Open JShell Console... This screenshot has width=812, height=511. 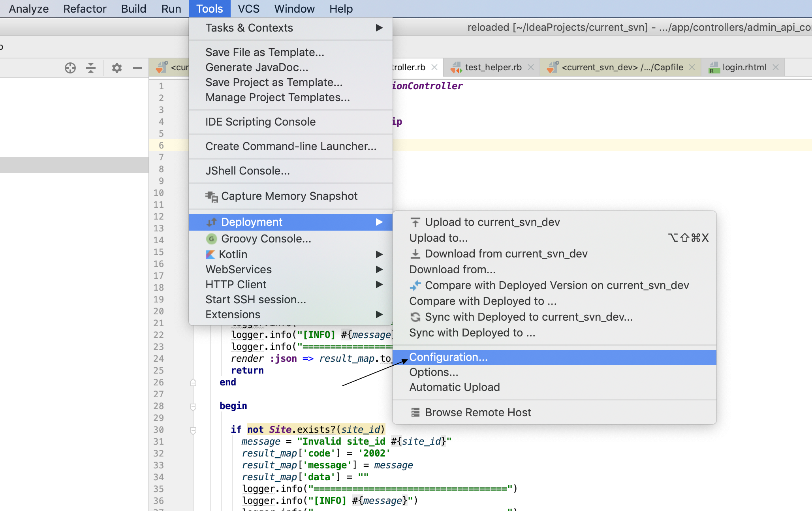[291, 171]
